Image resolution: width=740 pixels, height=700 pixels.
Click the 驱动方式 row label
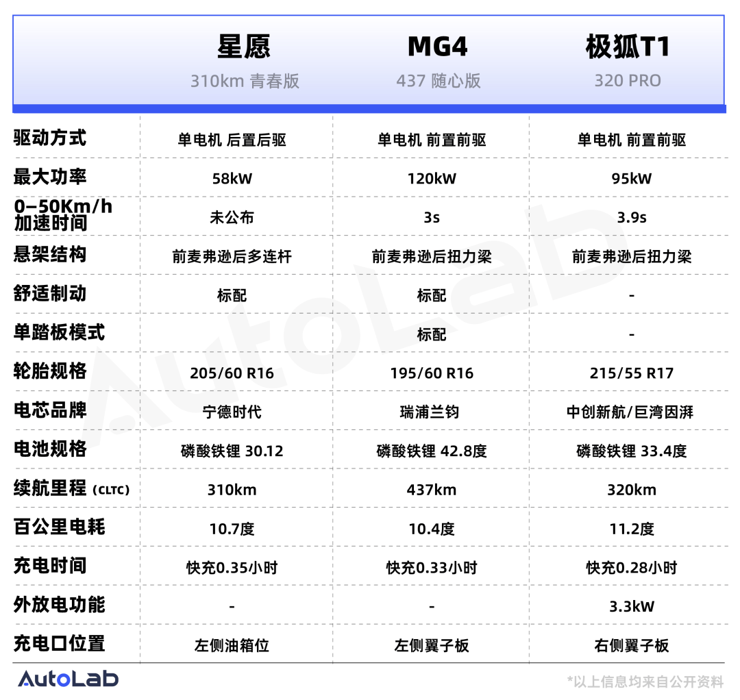50,138
